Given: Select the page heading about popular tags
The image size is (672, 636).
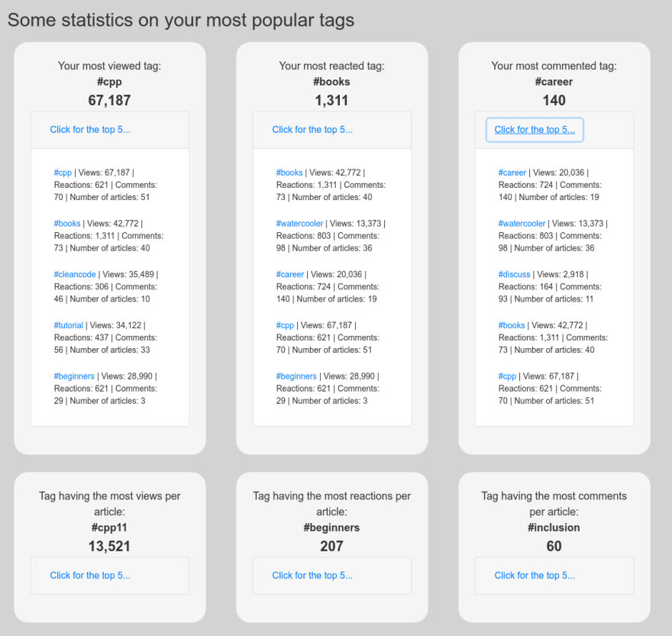Looking at the screenshot, I should (181, 20).
